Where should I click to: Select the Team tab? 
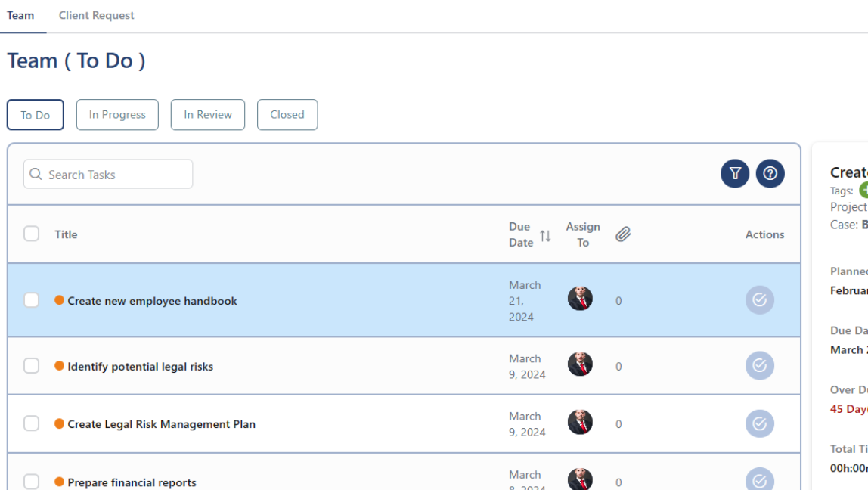(x=20, y=14)
